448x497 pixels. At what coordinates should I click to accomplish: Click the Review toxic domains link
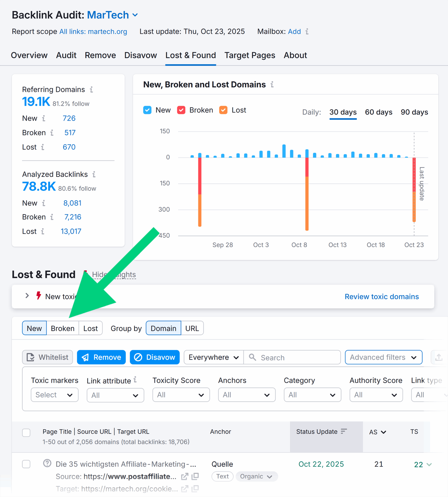[382, 297]
